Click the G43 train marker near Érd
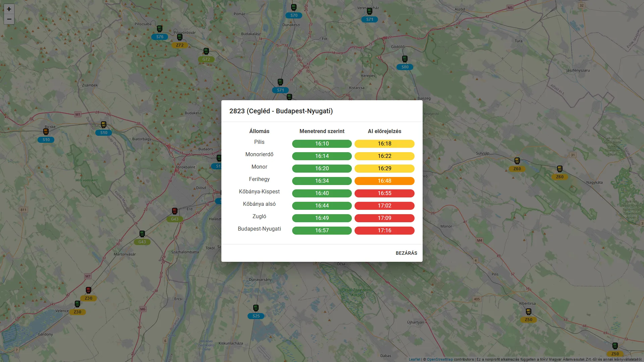 pyautogui.click(x=174, y=210)
